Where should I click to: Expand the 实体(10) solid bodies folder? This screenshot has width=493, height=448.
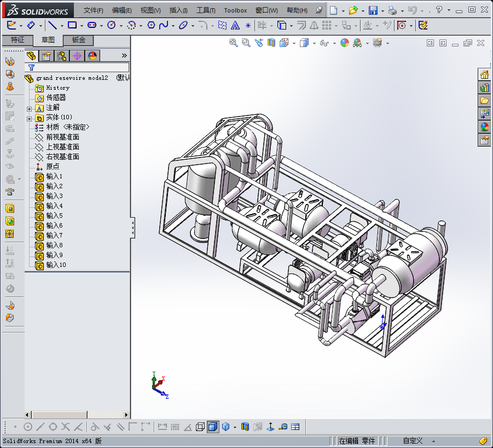[30, 118]
